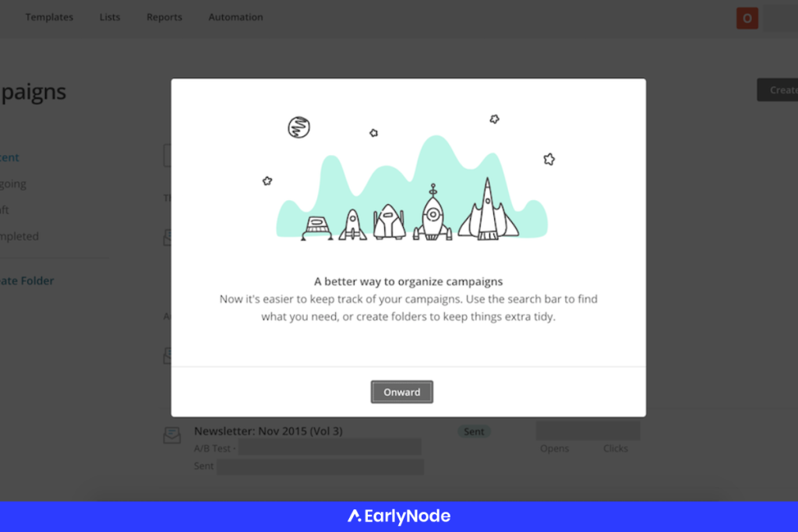The height and width of the screenshot is (532, 798).
Task: Open the Lists menu
Action: (x=109, y=17)
